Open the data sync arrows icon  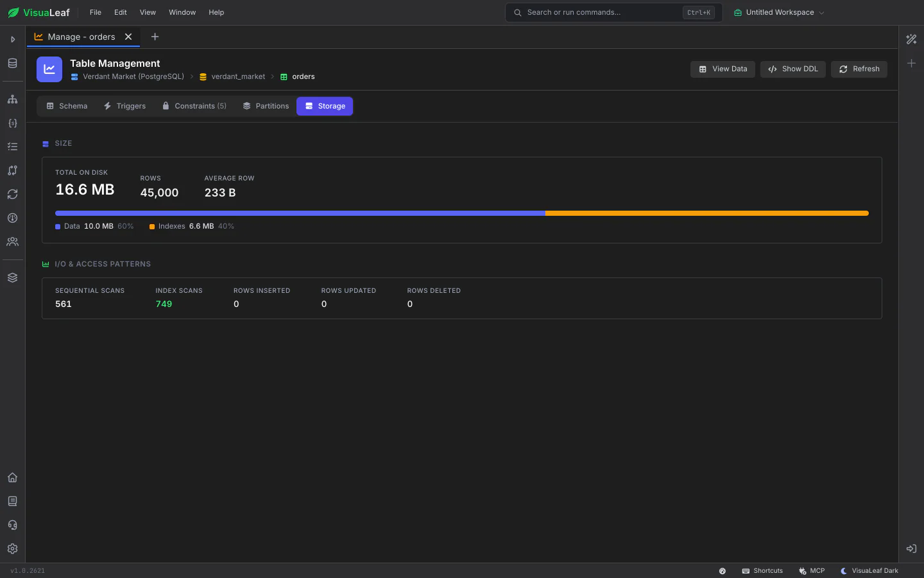[x=12, y=195]
